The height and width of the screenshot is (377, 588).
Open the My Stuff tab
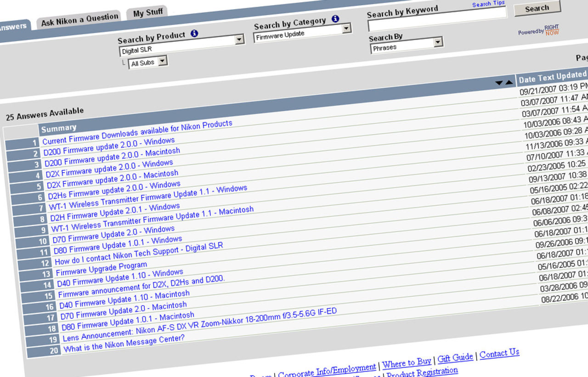pyautogui.click(x=148, y=12)
